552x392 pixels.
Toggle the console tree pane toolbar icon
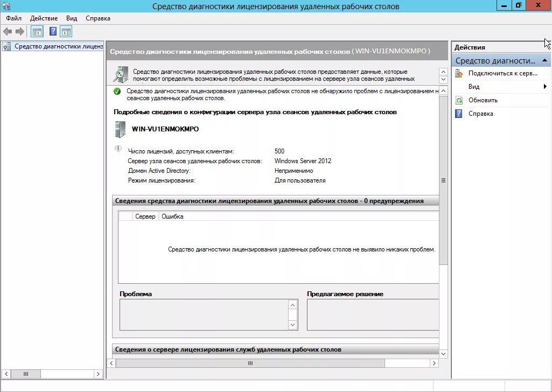point(37,32)
